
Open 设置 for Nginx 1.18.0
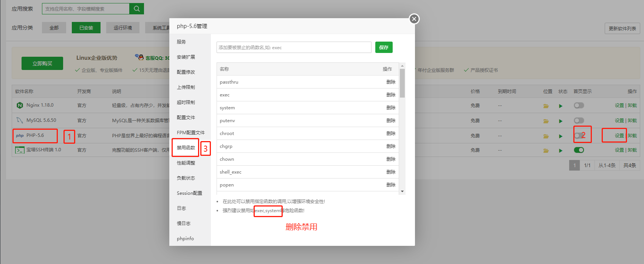pyautogui.click(x=619, y=106)
